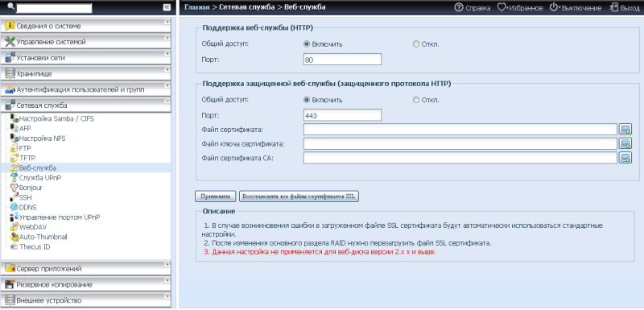
Task: Click the Применить button
Action: coord(215,196)
